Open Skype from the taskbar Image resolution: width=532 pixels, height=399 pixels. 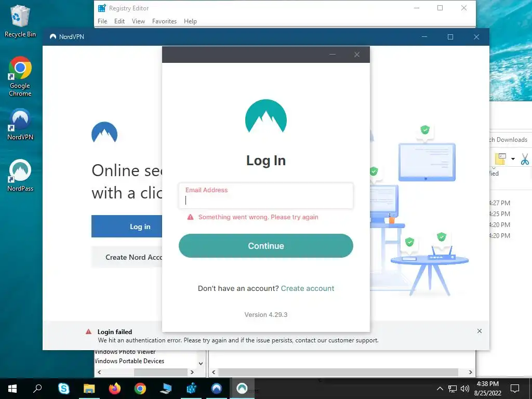click(64, 389)
